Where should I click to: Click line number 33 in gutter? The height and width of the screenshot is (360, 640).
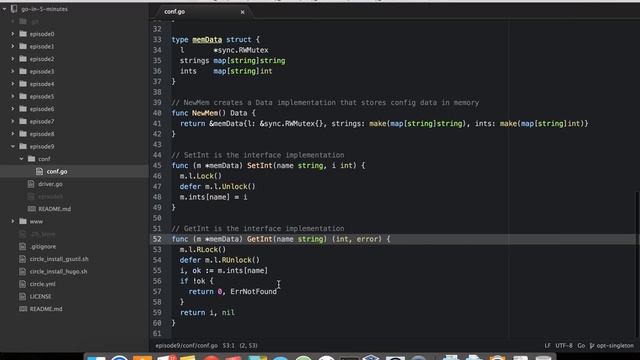click(157, 40)
